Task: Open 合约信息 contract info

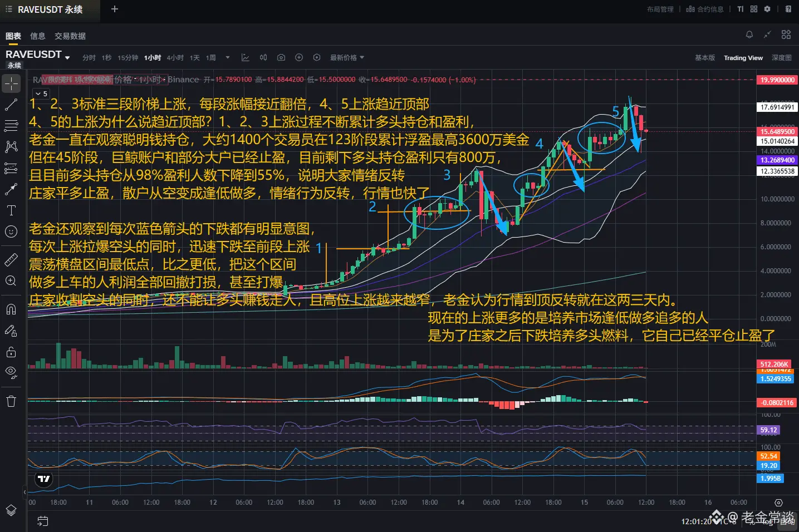Action: click(x=705, y=9)
